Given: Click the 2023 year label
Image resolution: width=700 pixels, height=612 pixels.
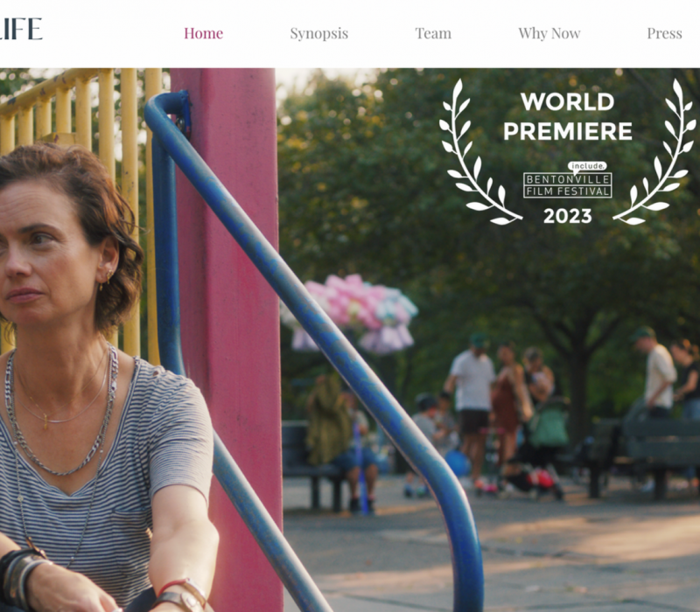Looking at the screenshot, I should [567, 216].
